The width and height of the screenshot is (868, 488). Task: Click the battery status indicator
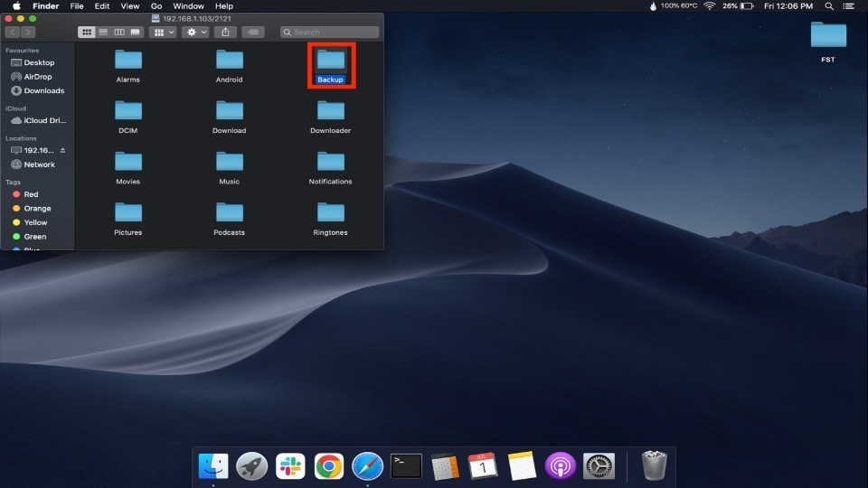click(739, 6)
